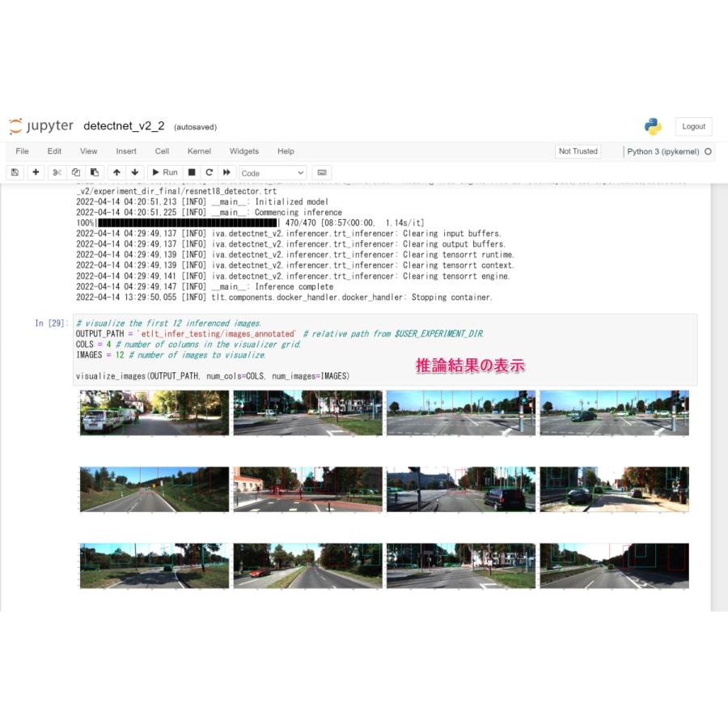Open the Widgets menu
The height and width of the screenshot is (728, 728).
point(244,151)
